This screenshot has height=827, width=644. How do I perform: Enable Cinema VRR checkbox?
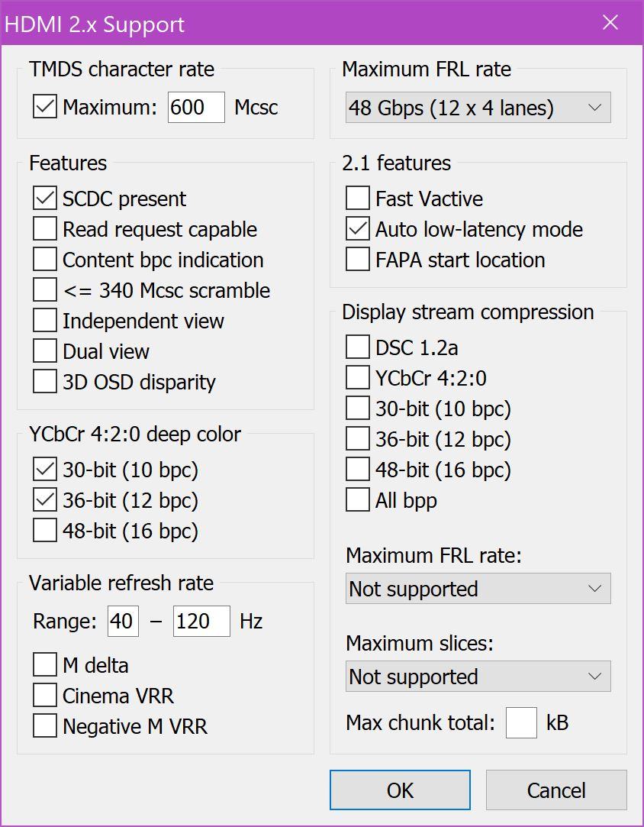(45, 696)
